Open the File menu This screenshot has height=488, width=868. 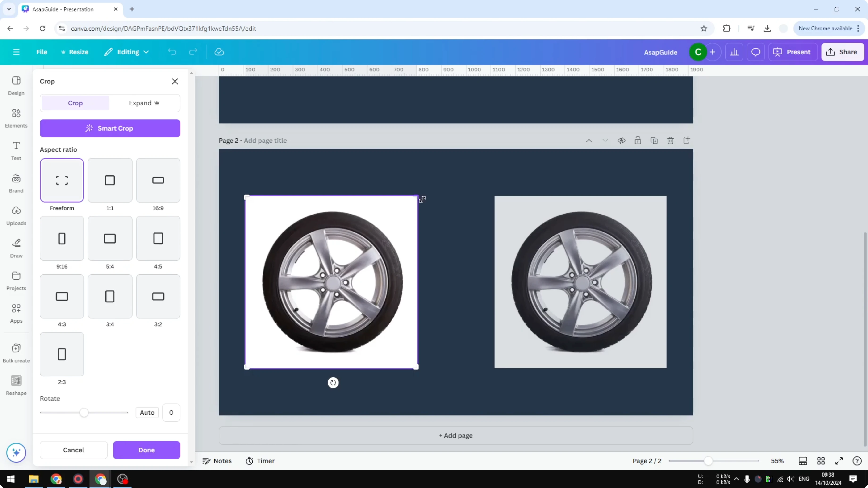tap(42, 52)
